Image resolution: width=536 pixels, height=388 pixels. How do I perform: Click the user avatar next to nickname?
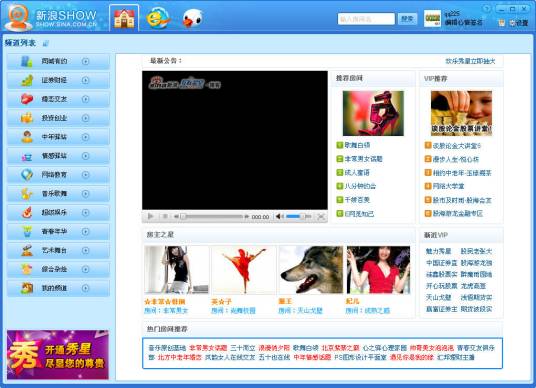(432, 18)
